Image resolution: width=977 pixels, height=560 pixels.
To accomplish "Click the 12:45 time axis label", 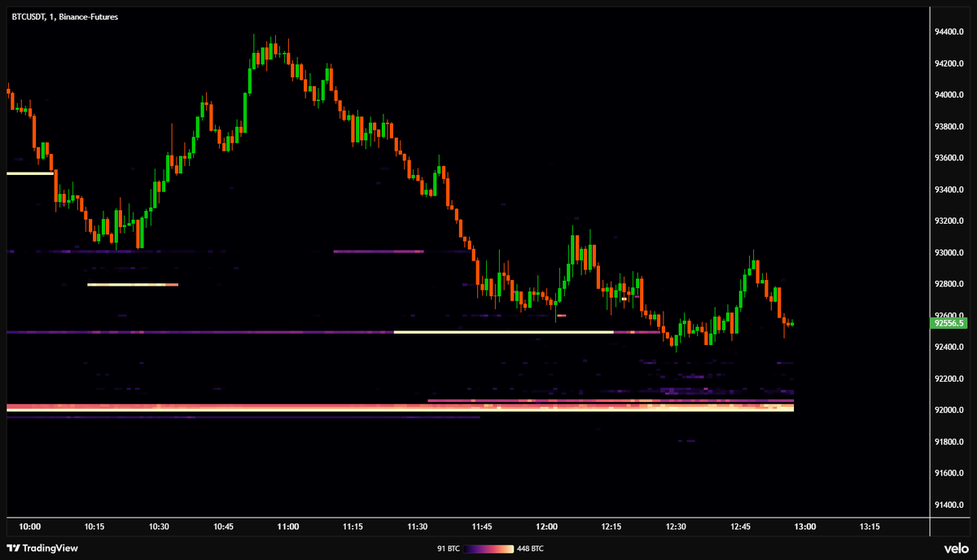I will tap(741, 527).
